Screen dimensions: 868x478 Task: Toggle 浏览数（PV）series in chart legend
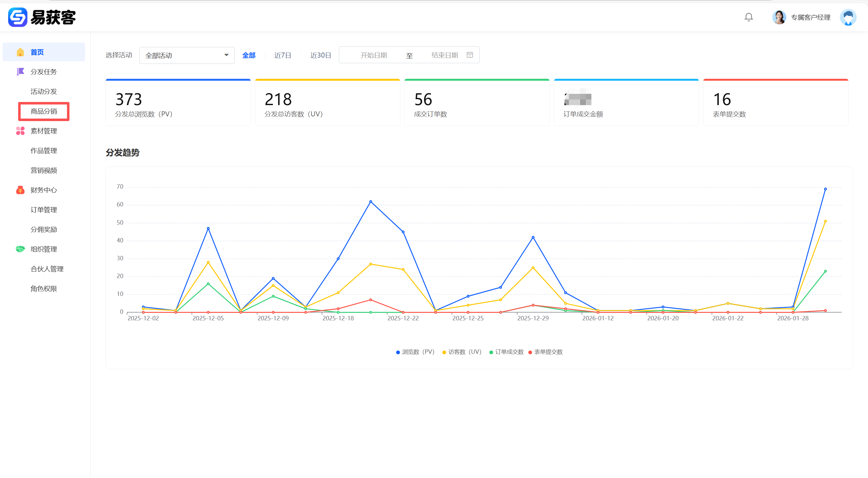[x=417, y=352]
